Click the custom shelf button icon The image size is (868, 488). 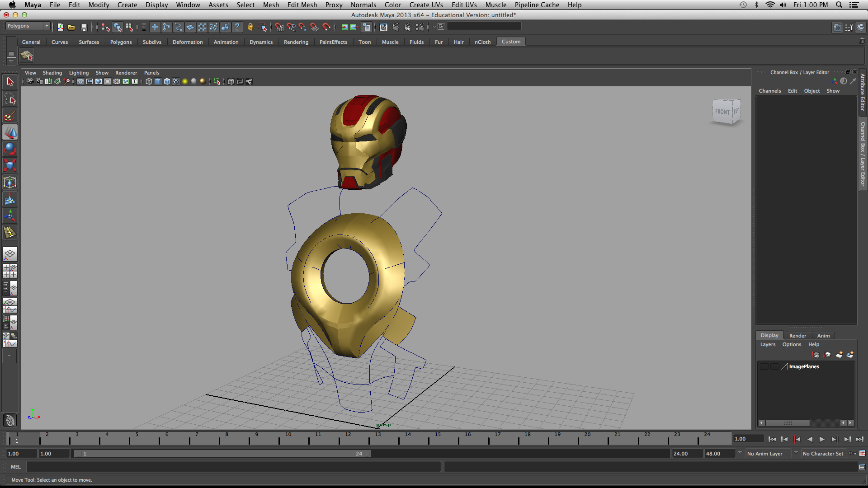pyautogui.click(x=27, y=56)
